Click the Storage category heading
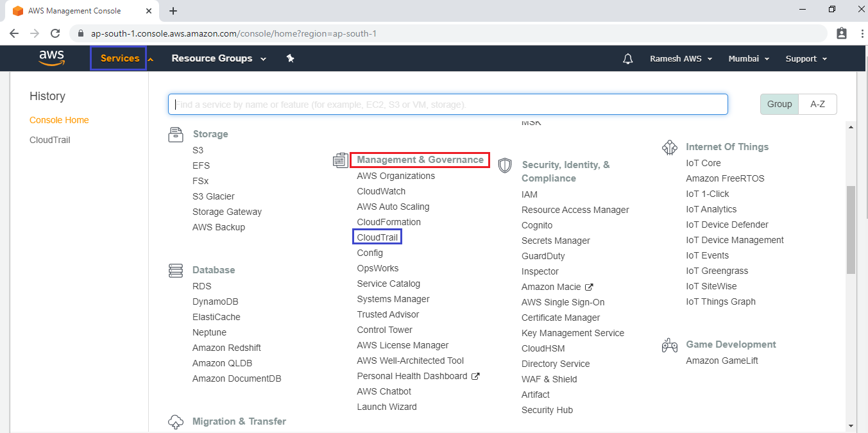The height and width of the screenshot is (433, 868). 210,134
